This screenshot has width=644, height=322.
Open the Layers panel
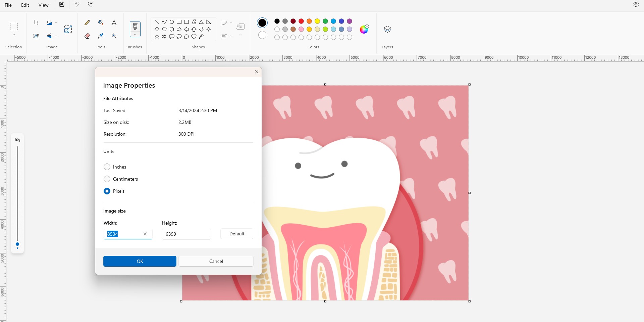(x=387, y=29)
